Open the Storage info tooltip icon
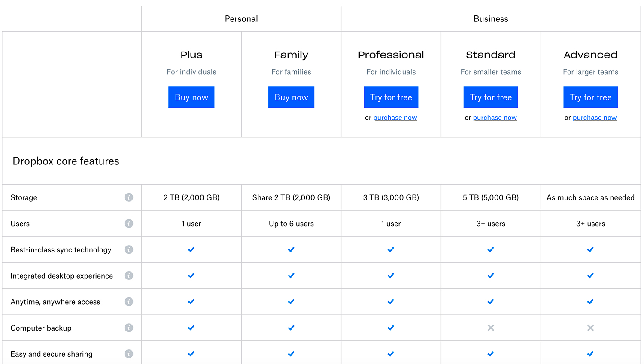Screen dimensions: 644x364 [x=128, y=197]
